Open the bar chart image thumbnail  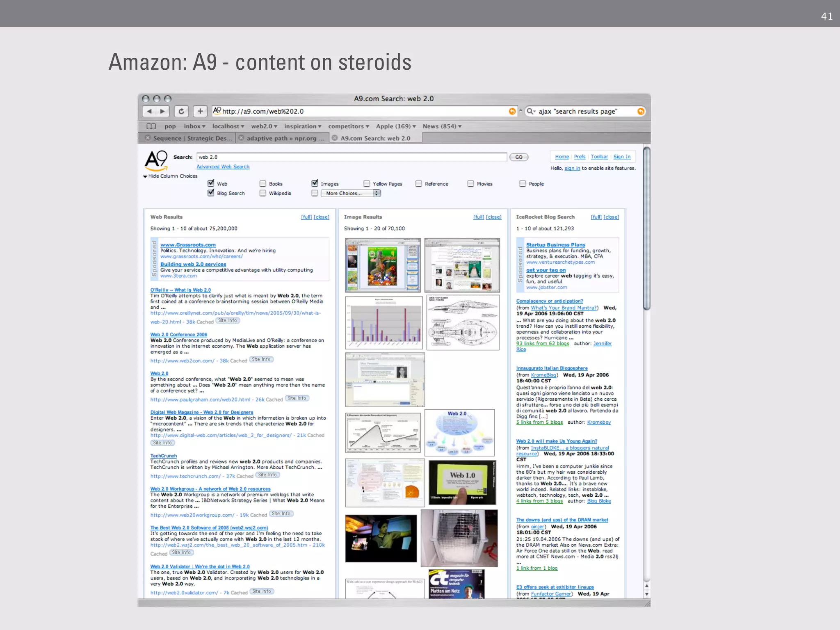pyautogui.click(x=383, y=323)
